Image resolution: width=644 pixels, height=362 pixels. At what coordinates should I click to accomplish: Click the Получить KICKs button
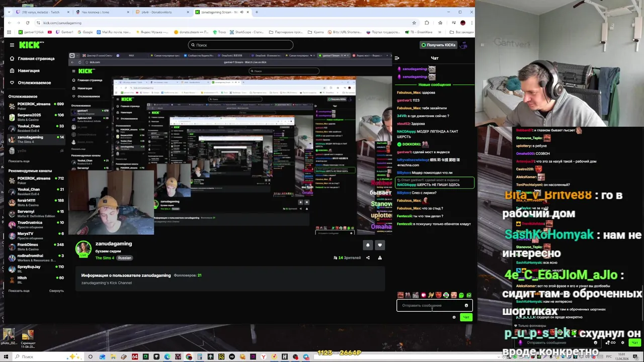point(439,45)
